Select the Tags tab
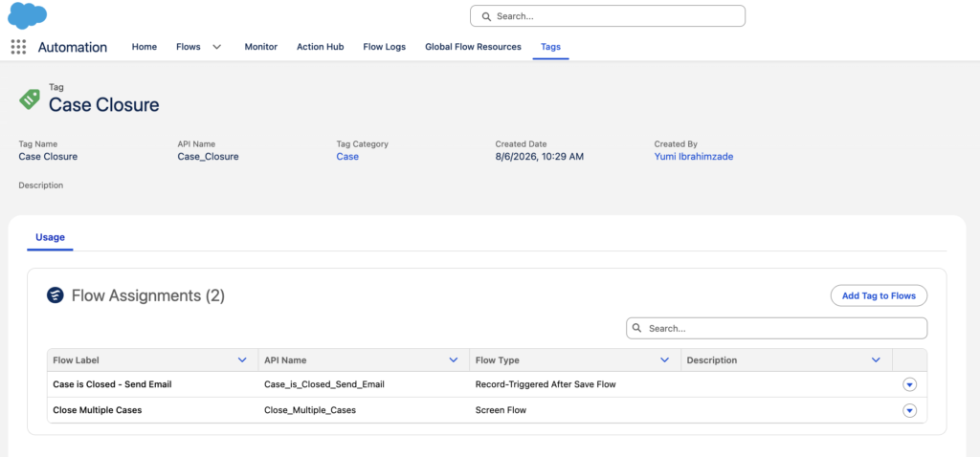 (550, 47)
